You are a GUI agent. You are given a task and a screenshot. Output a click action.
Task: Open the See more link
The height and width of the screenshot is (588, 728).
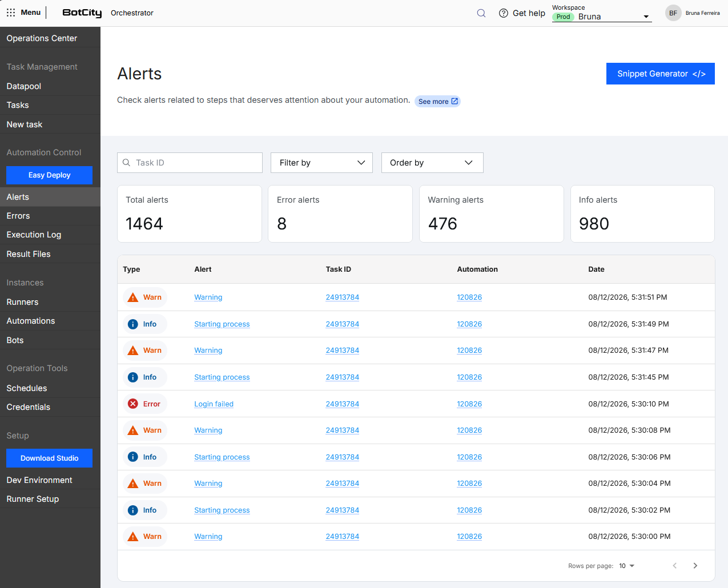click(437, 102)
